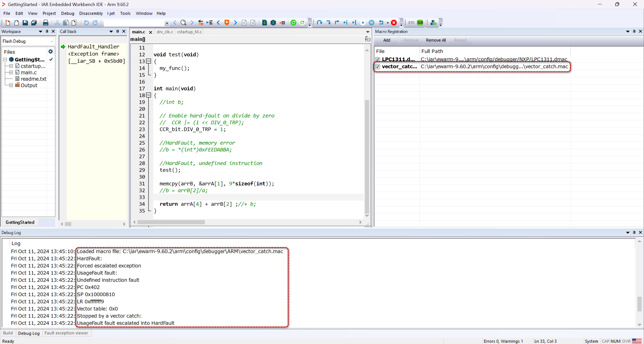Click the Remove All macros button
Image resolution: width=644 pixels, height=344 pixels.
(x=436, y=40)
